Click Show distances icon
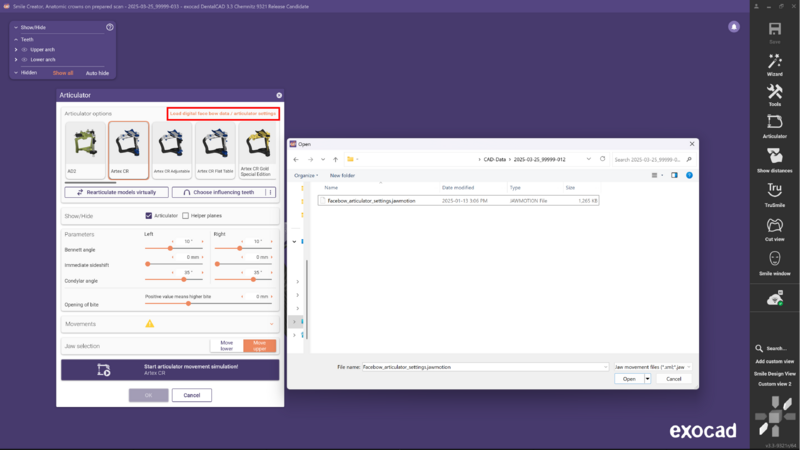This screenshot has width=800, height=450. tap(774, 156)
